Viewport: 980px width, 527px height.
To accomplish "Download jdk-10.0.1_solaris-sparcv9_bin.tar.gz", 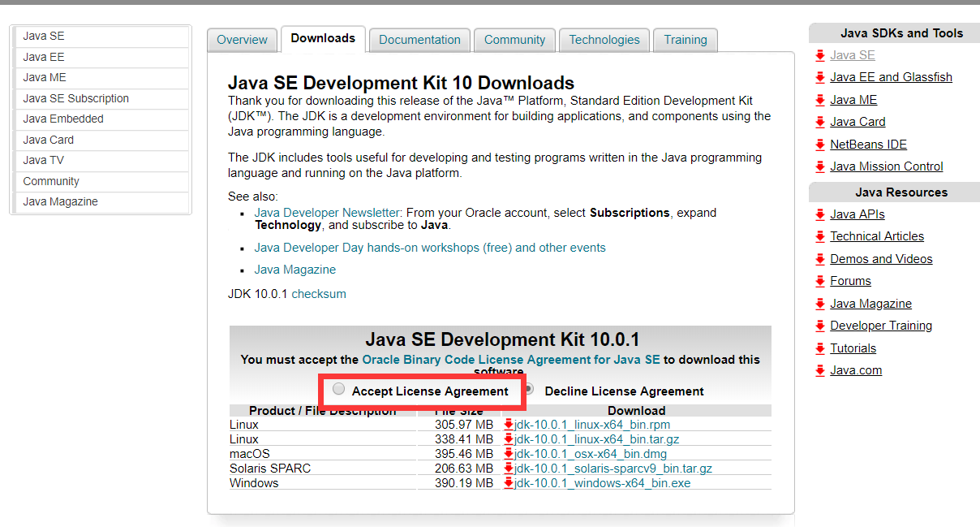I will (613, 469).
